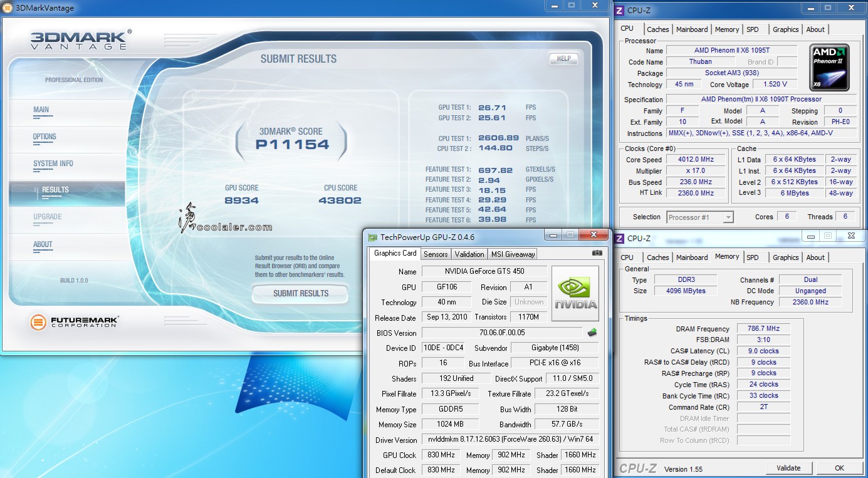
Task: Click Help button in 3DMark
Action: click(563, 58)
